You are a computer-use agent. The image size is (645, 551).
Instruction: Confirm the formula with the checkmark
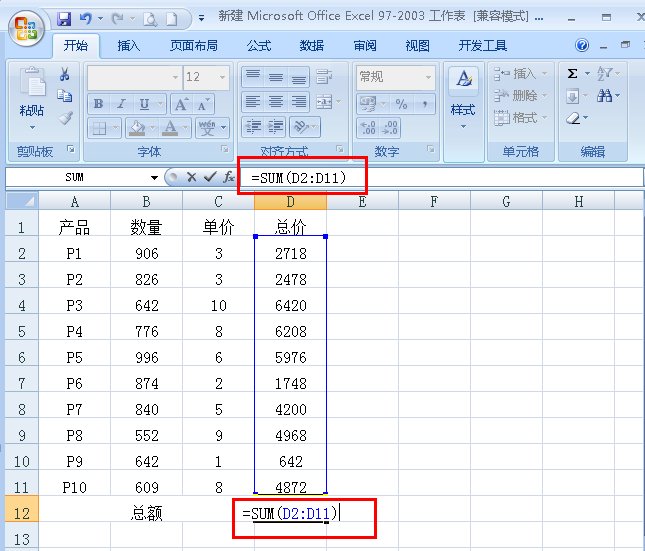click(210, 177)
